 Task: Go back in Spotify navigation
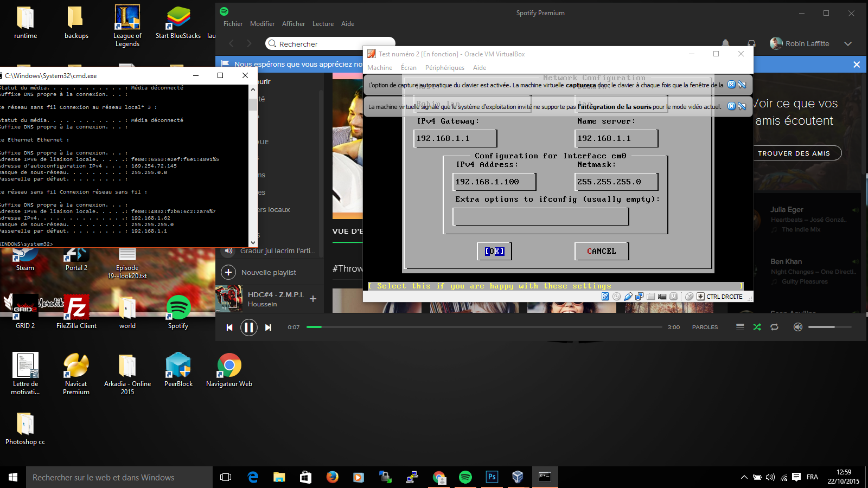click(232, 43)
